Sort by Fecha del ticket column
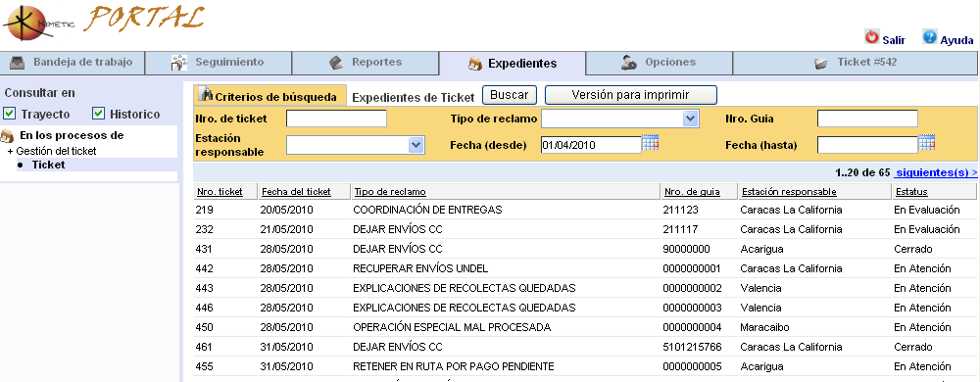Screen dimensions: 980x382 pos(296,192)
